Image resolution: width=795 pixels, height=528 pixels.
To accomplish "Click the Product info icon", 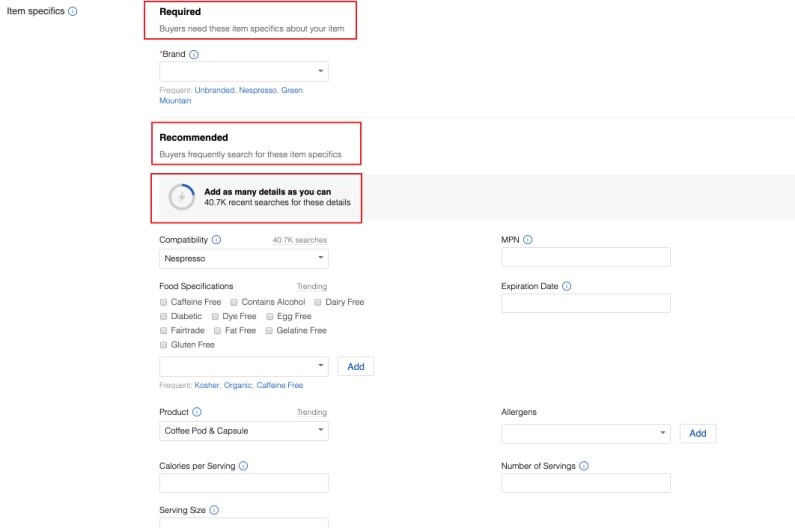I will tap(197, 412).
